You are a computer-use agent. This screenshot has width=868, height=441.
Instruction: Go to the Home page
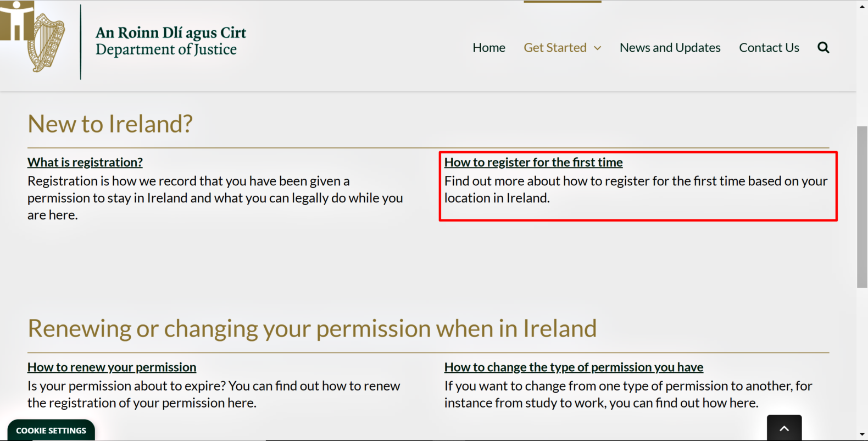488,48
